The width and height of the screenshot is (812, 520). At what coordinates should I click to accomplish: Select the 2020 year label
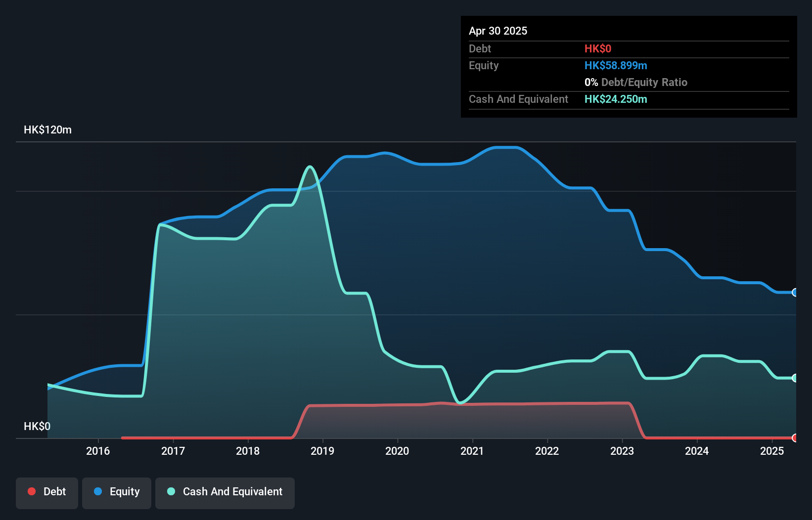[x=398, y=451]
